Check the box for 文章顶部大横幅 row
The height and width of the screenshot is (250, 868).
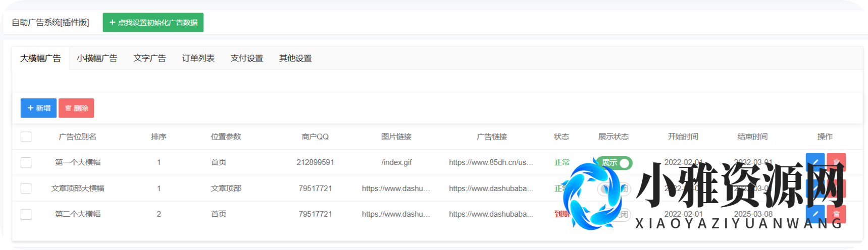[x=26, y=189]
